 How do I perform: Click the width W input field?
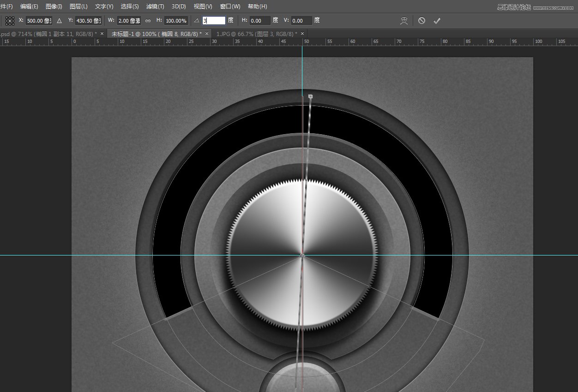[x=129, y=21]
